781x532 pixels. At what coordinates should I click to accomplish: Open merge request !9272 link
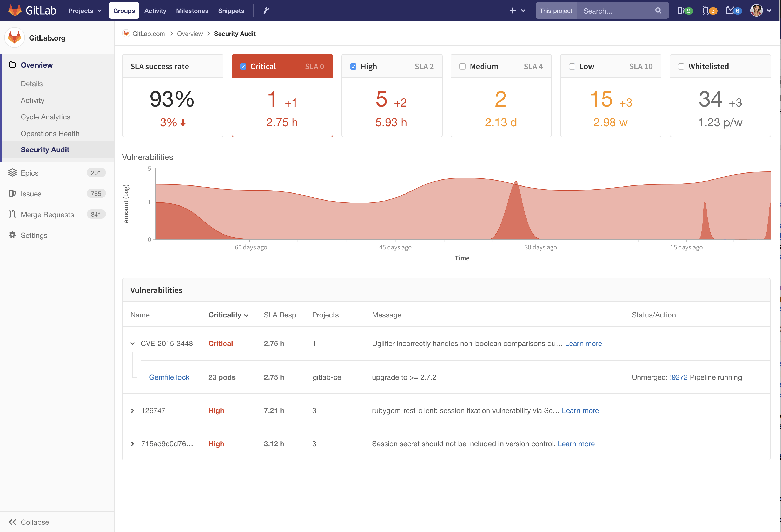tap(678, 377)
